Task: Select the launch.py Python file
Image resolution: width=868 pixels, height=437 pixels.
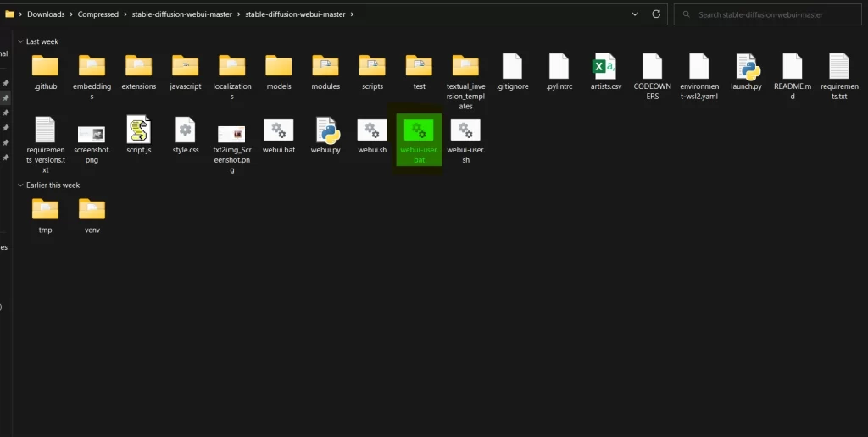Action: click(746, 71)
